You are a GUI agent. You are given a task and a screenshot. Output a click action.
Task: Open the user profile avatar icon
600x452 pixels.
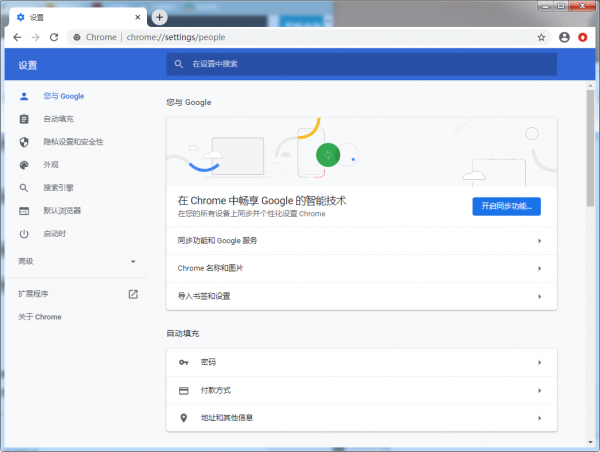[564, 37]
